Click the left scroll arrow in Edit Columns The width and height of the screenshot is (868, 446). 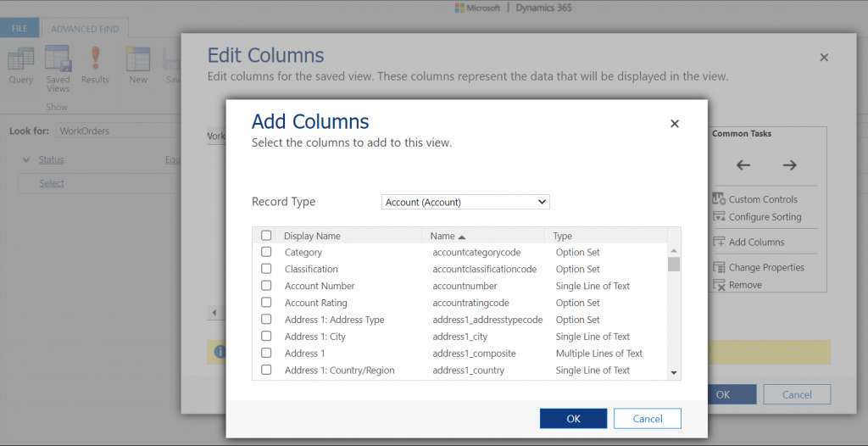(214, 313)
